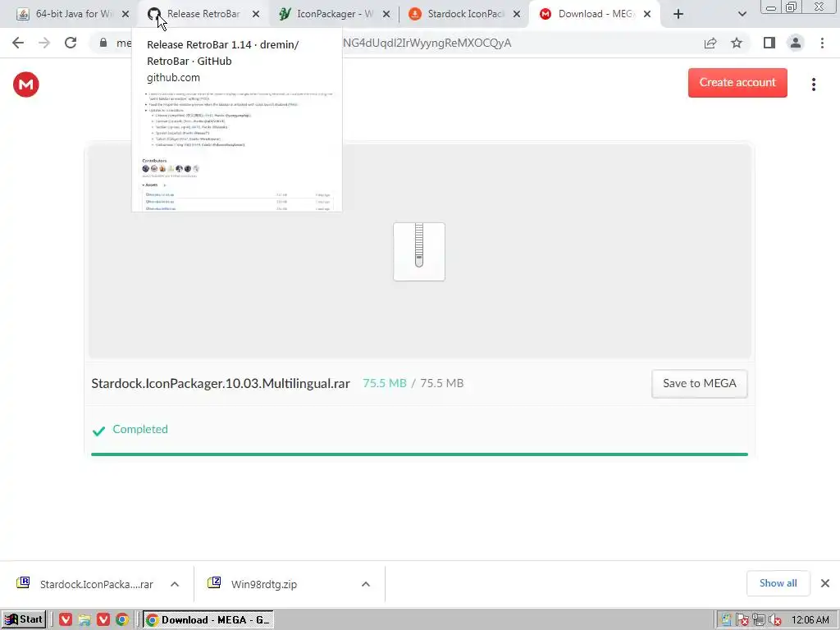Image resolution: width=840 pixels, height=630 pixels.
Task: Click the first system tray icon
Action: point(726,620)
